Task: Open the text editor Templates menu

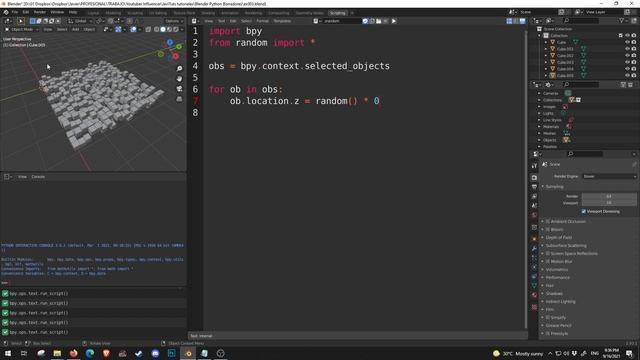Action: [x=282, y=21]
